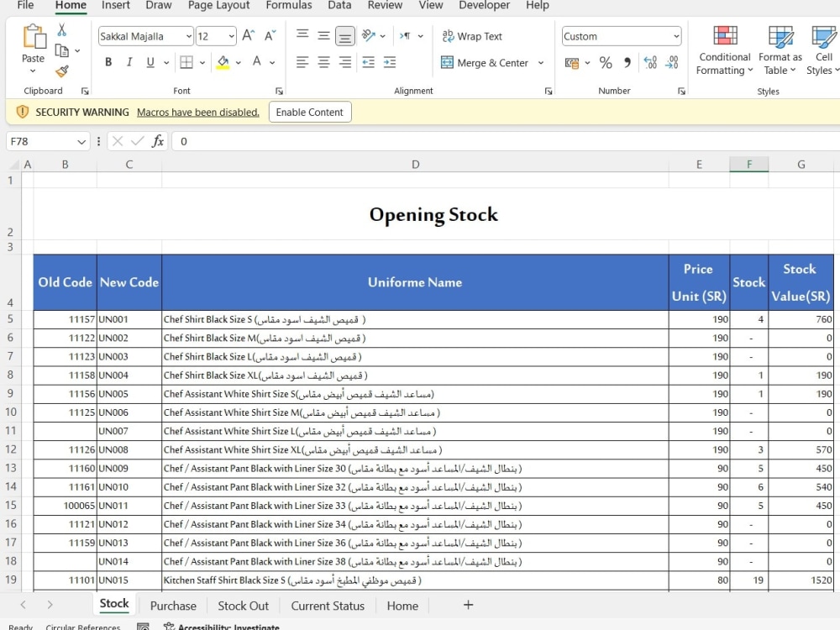Image resolution: width=840 pixels, height=630 pixels.
Task: Click Macros have been disabled link
Action: tap(198, 113)
